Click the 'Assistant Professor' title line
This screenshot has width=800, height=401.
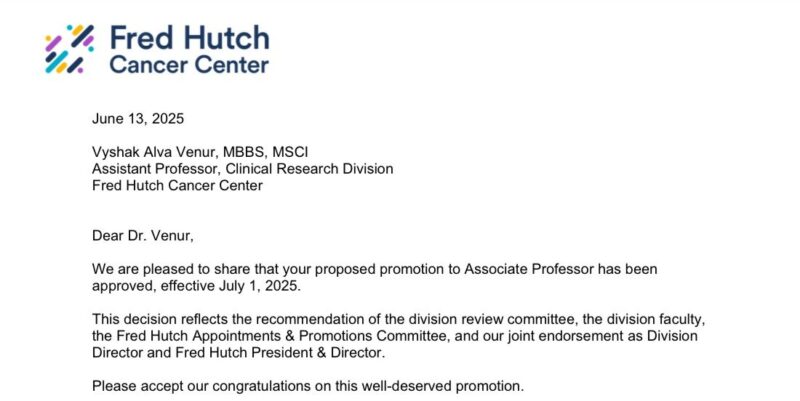tap(156, 169)
